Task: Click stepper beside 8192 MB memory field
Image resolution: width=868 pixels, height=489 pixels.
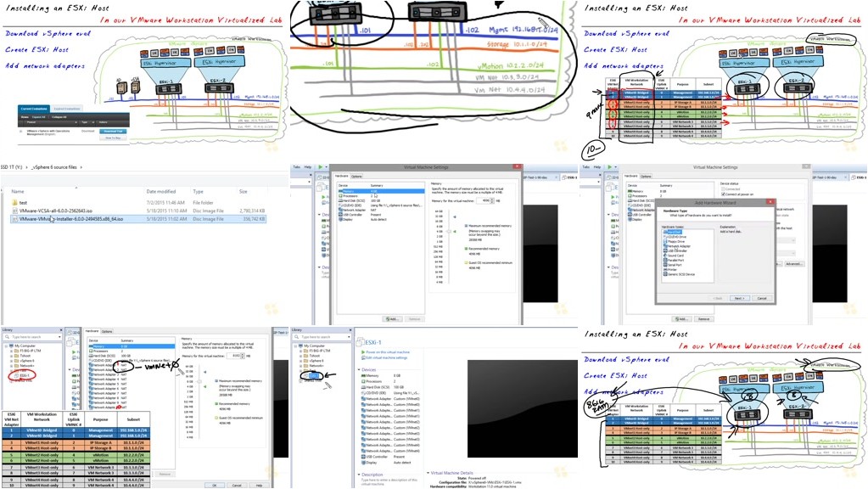Action: pyautogui.click(x=243, y=356)
